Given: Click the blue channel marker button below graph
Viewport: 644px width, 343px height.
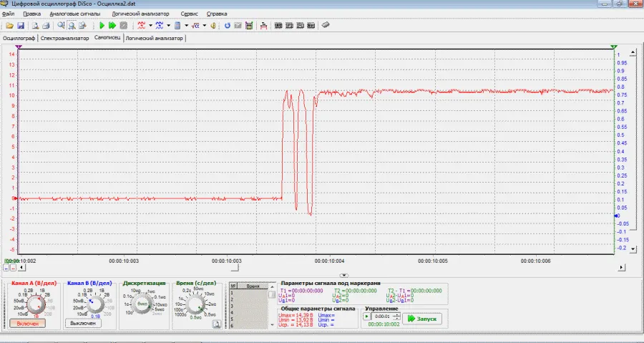Looking at the screenshot, I should [6, 268].
